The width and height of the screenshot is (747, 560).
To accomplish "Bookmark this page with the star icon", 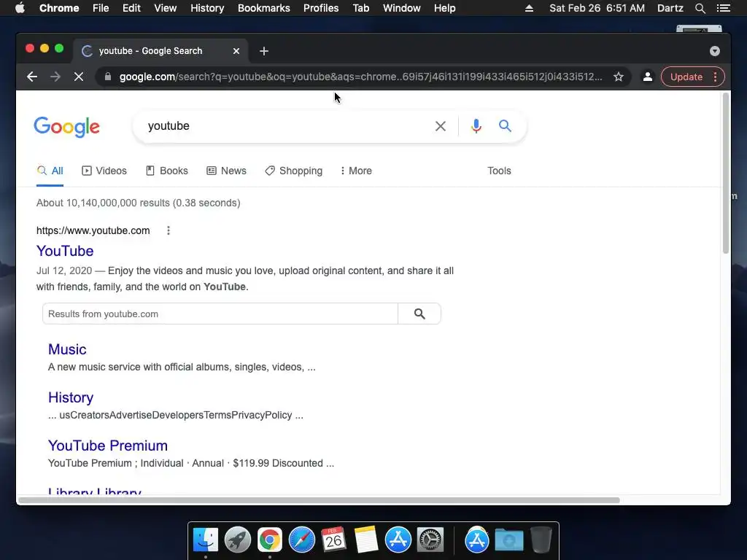I will click(619, 77).
